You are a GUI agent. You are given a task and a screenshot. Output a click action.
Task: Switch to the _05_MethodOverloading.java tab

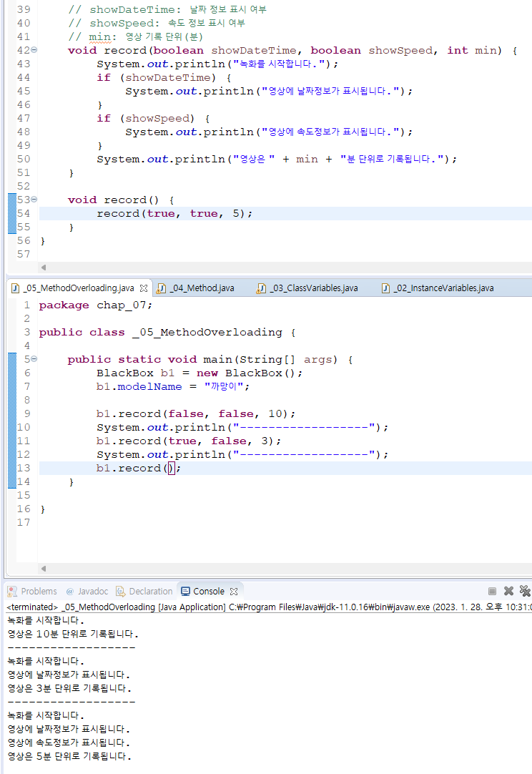pyautogui.click(x=79, y=288)
